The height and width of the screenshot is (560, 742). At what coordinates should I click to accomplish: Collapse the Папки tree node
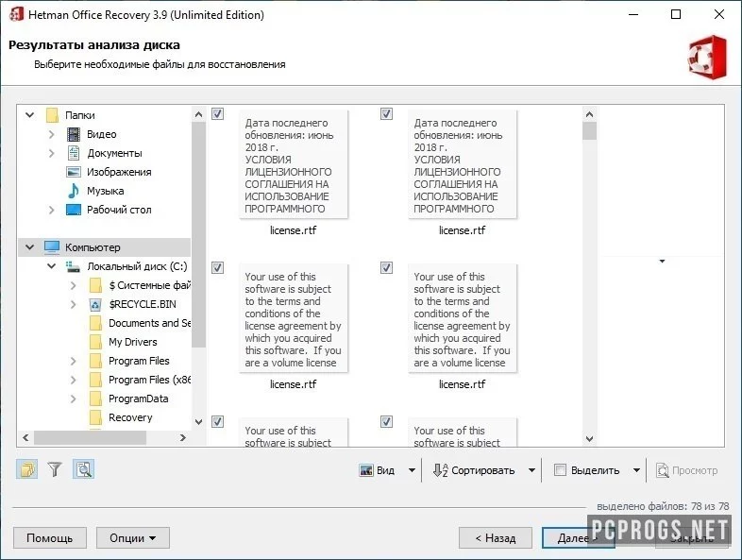click(29, 115)
